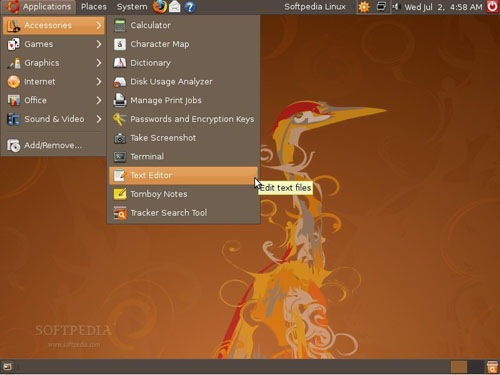Choose Tracker Search Tool text
This screenshot has height=375, width=500.
169,213
